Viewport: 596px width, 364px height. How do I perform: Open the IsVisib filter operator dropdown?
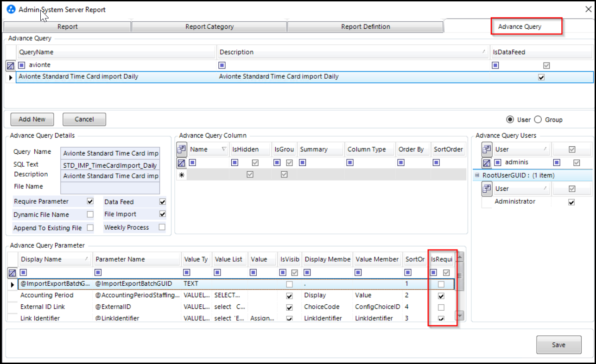(282, 272)
